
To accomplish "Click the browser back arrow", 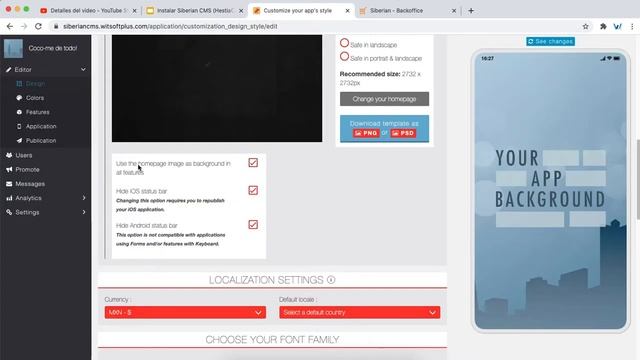I will [x=10, y=27].
